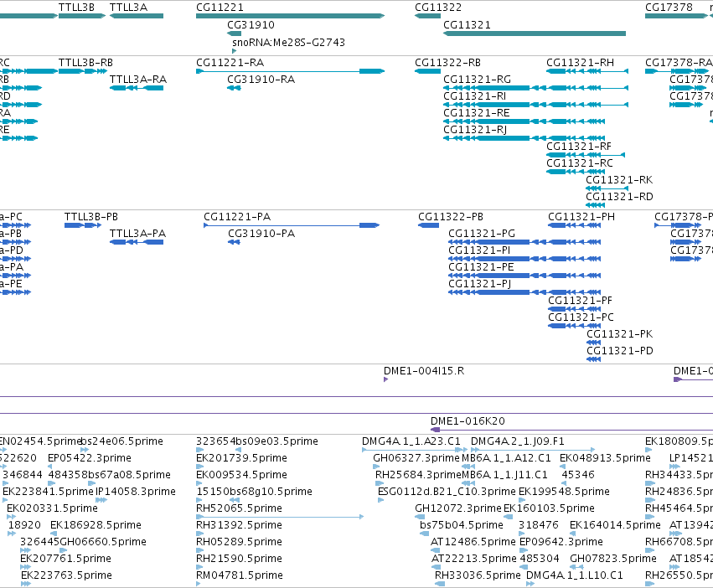Select the TTLL3A gene label

pyautogui.click(x=128, y=8)
